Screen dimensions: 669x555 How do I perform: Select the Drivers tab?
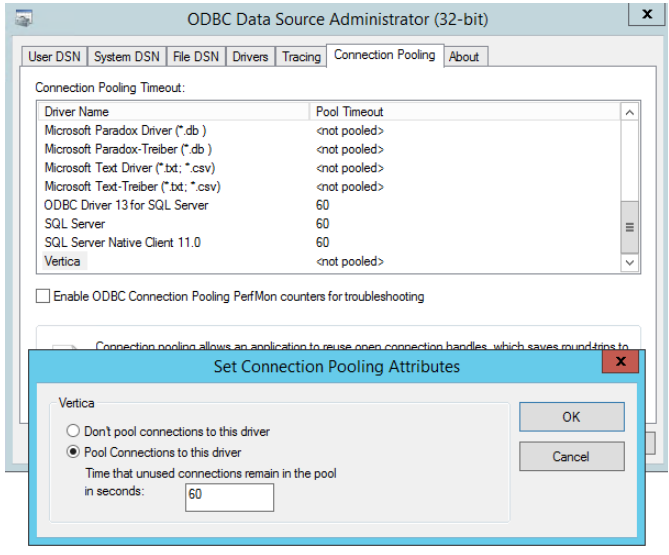250,57
